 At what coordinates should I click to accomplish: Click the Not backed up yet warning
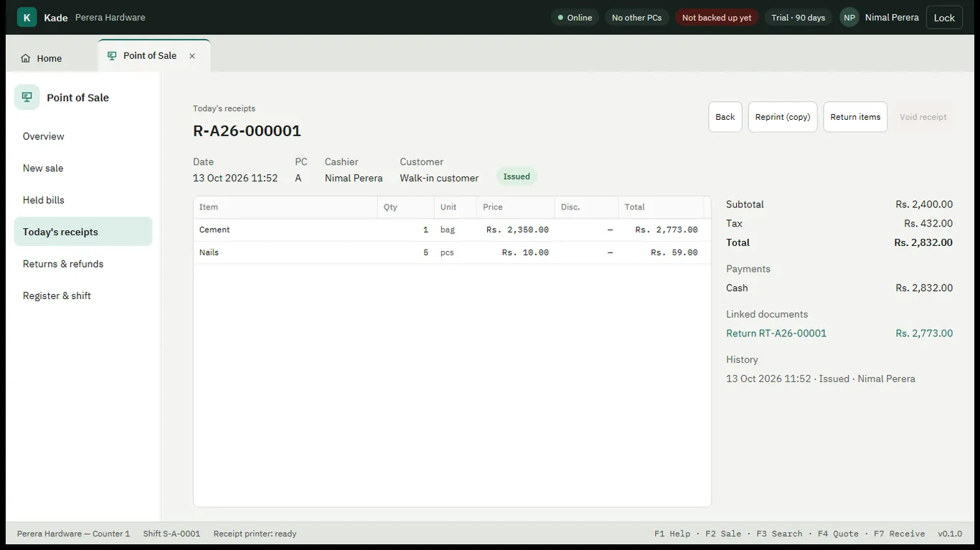pos(717,17)
